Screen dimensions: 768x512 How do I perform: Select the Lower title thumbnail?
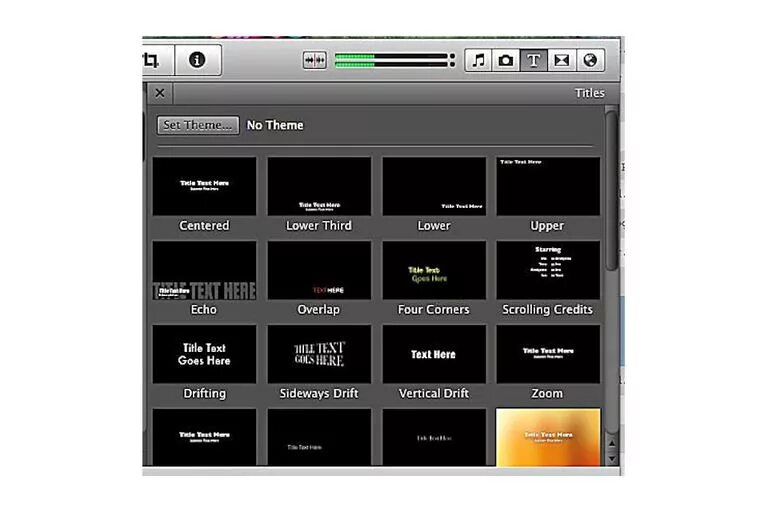pyautogui.click(x=434, y=186)
